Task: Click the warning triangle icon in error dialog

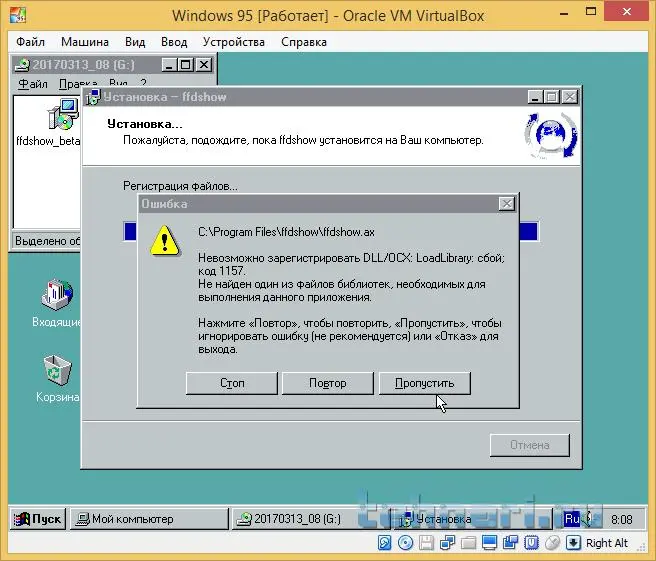Action: pyautogui.click(x=165, y=241)
